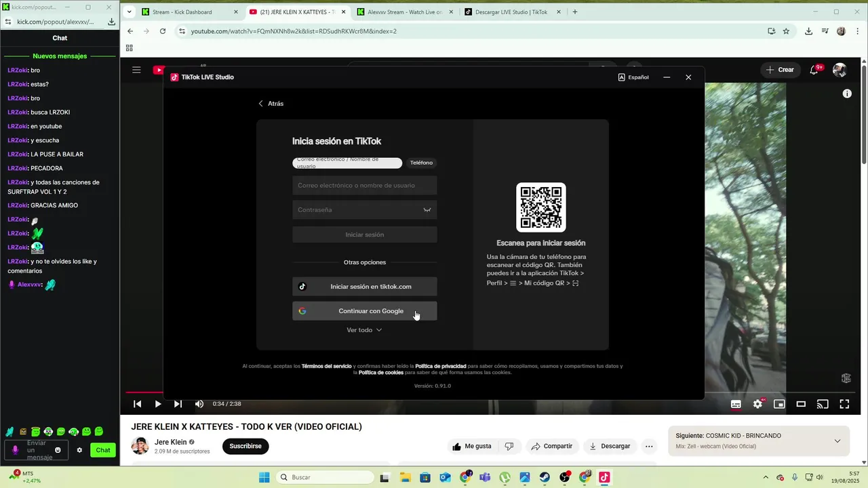Mute the YouTube video volume
This screenshot has width=868, height=488.
(x=199, y=404)
